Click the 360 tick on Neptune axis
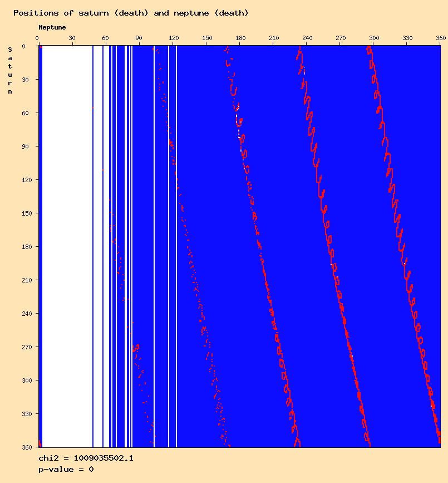Screen dimensions: 448x483 coord(441,38)
